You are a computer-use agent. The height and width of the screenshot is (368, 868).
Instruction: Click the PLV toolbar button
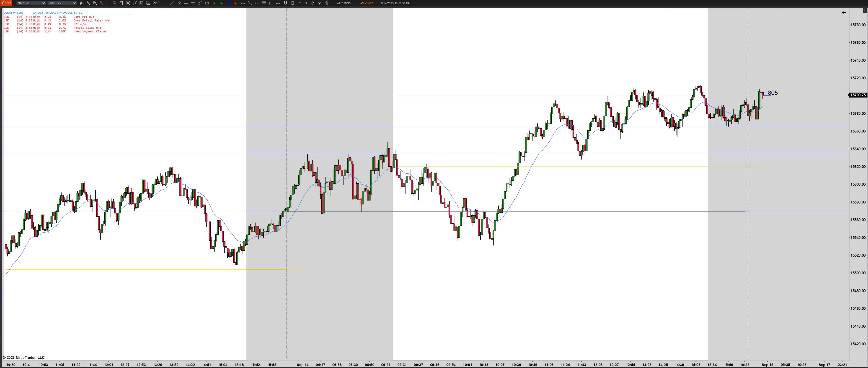pyautogui.click(x=156, y=3)
